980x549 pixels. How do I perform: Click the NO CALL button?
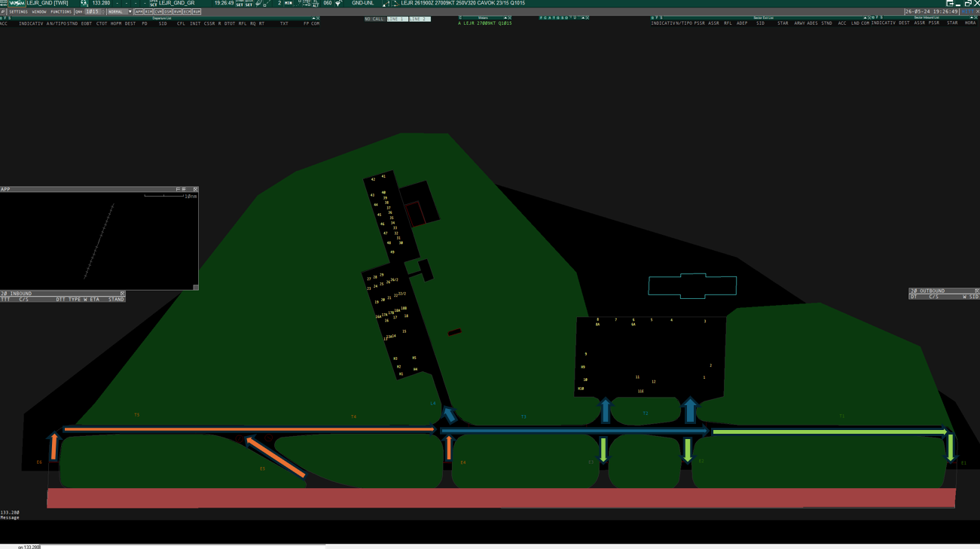point(374,19)
